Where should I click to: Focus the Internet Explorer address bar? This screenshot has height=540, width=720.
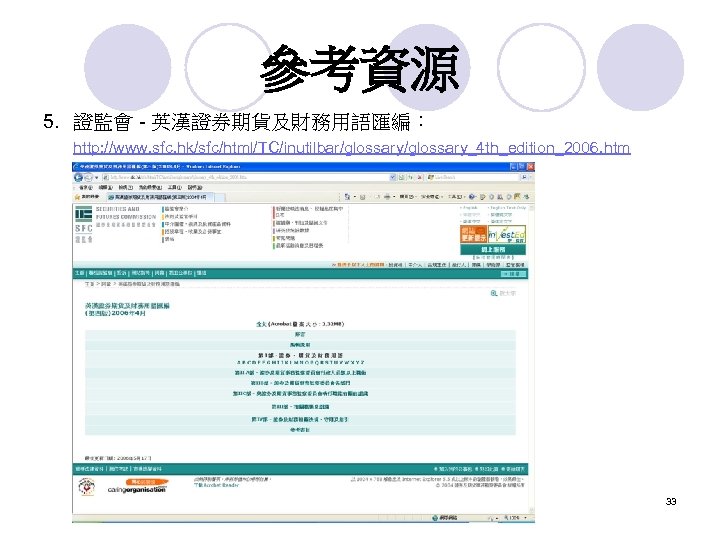(x=246, y=177)
